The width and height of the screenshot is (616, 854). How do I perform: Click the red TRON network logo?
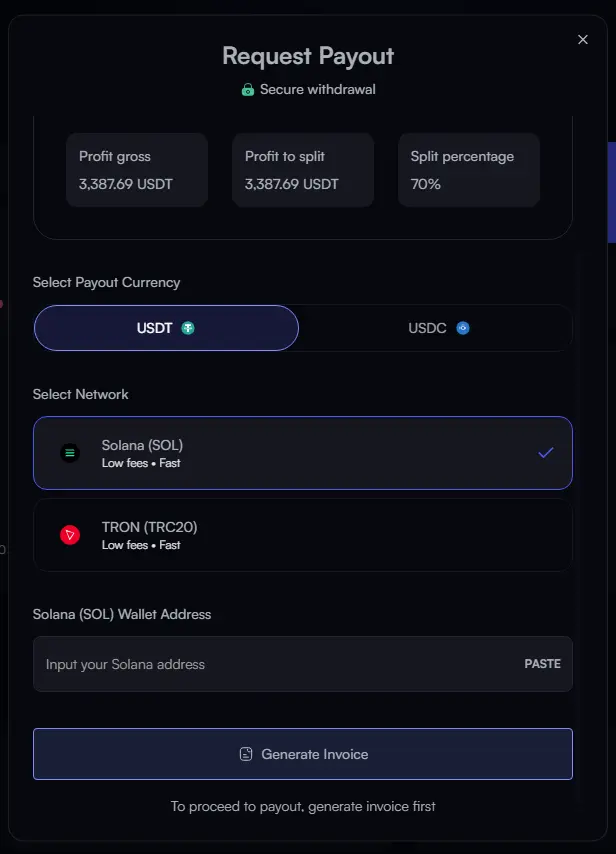70,535
